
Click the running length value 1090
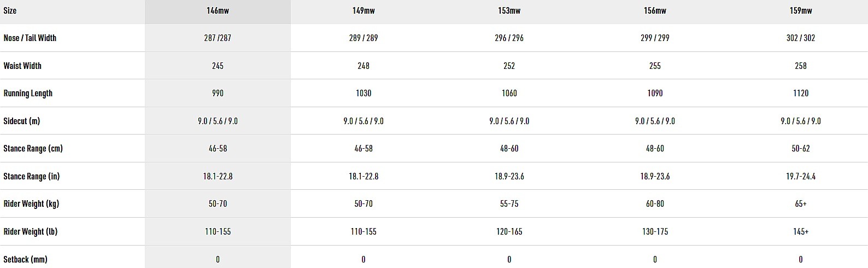pos(655,94)
